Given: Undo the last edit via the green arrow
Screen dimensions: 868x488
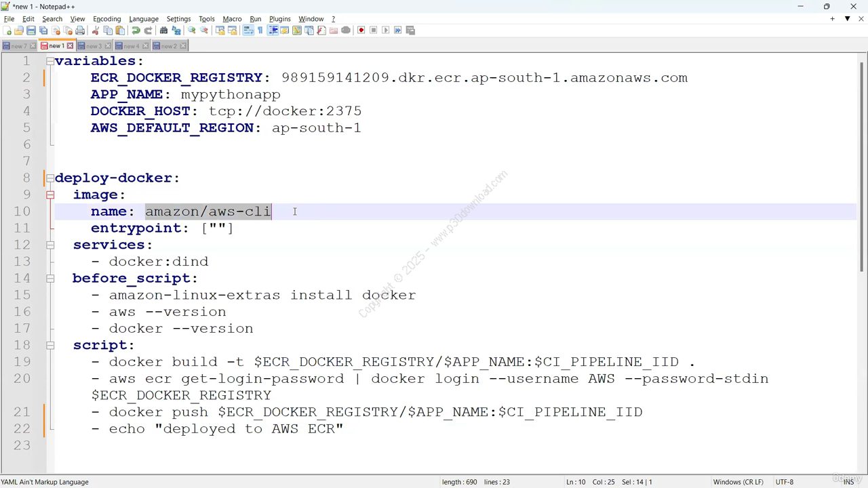Looking at the screenshot, I should click(136, 30).
